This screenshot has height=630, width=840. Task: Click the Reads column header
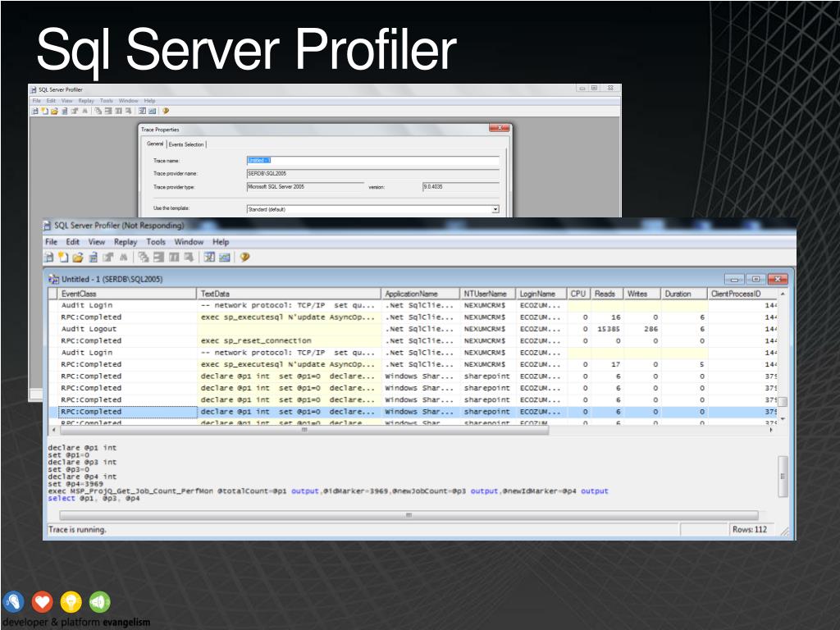pyautogui.click(x=607, y=294)
